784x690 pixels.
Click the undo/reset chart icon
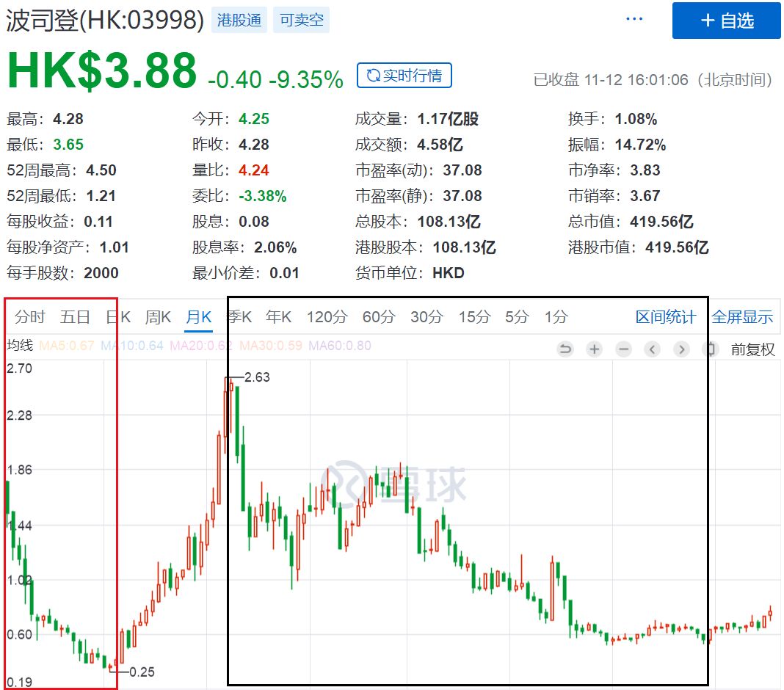pos(565,349)
